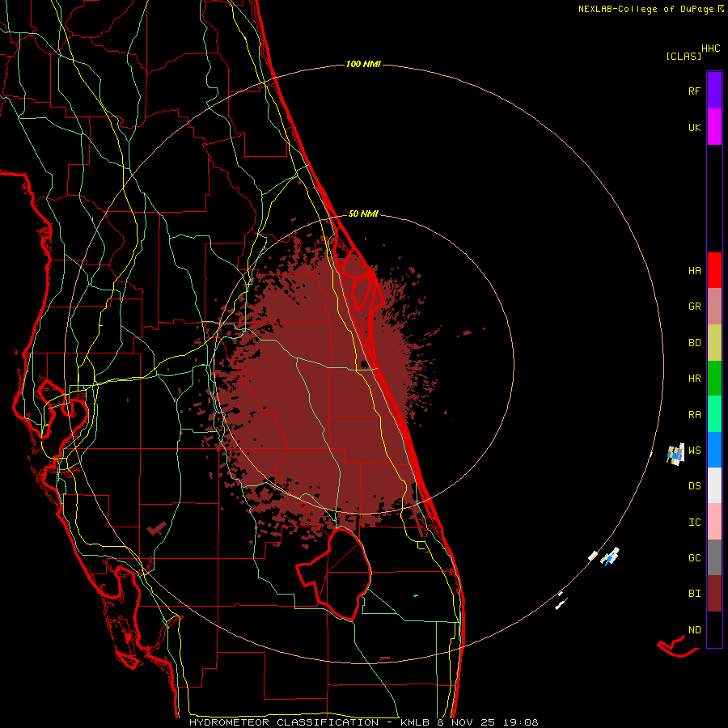Click the RF purple legend swatch
728x728 pixels.
click(714, 91)
